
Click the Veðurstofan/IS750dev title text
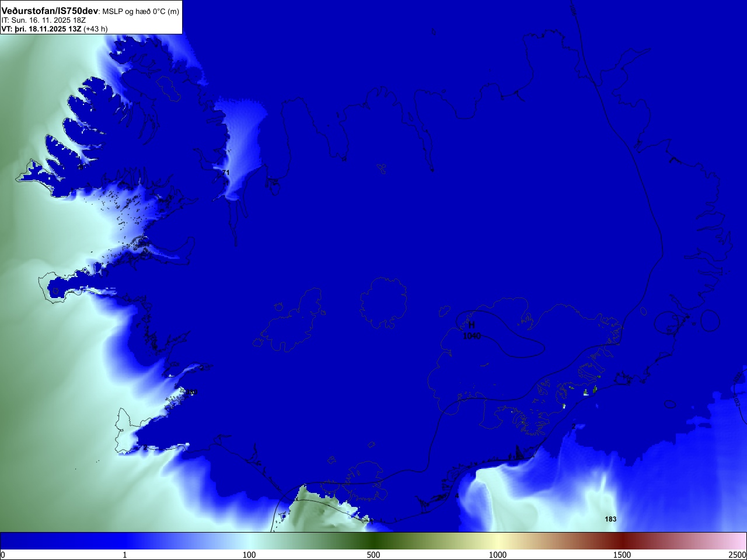click(50, 11)
